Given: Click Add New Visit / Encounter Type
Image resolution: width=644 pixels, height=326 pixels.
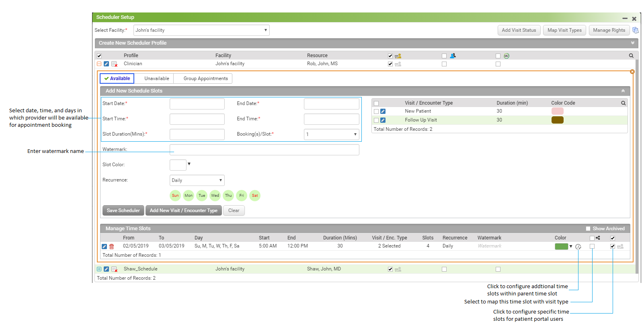Looking at the screenshot, I should point(184,210).
